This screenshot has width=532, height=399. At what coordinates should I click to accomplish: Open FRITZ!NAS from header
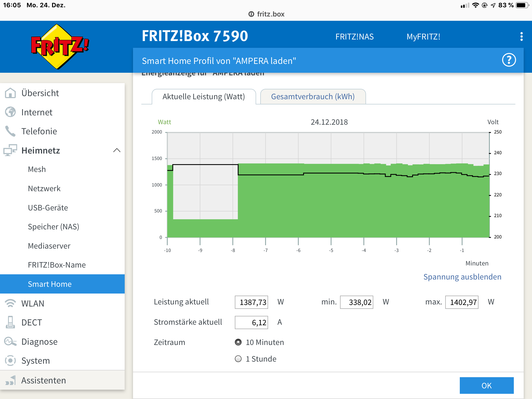point(354,37)
